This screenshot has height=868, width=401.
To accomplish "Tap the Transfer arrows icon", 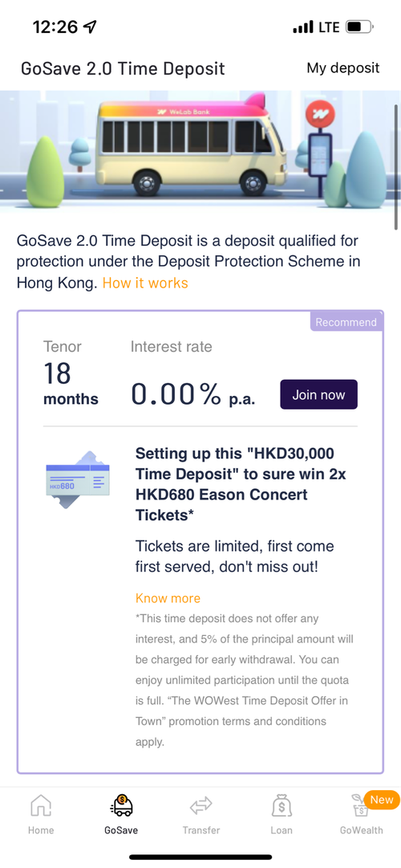I will point(201,806).
